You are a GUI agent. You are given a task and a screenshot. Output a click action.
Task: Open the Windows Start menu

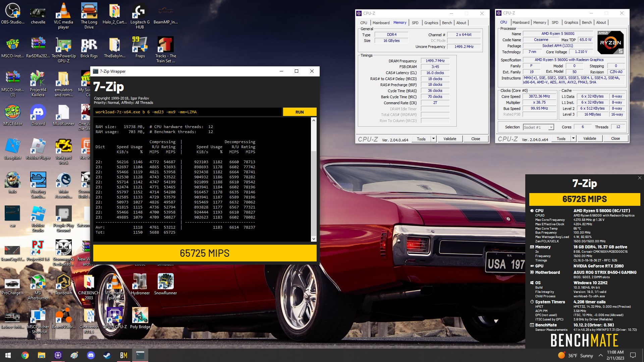click(x=8, y=355)
